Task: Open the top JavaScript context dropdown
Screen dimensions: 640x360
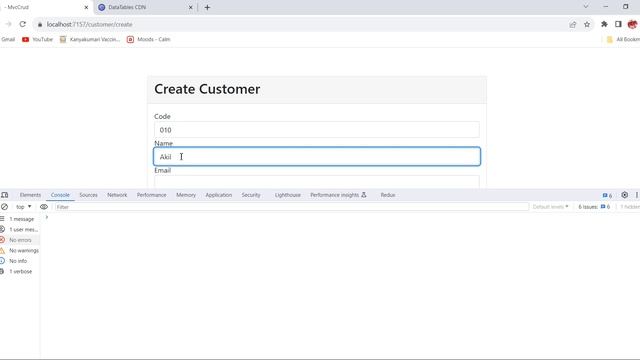Action: coord(23,207)
